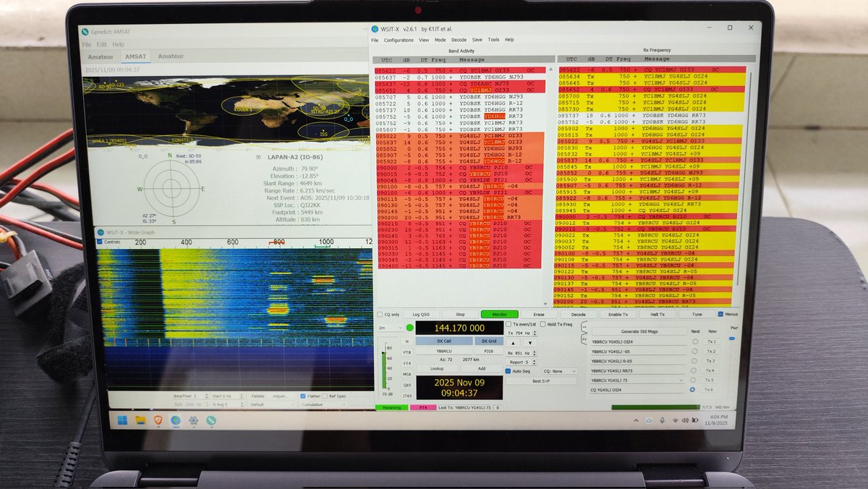
Task: Open the Tools menu in WSJT-X
Action: pyautogui.click(x=493, y=40)
